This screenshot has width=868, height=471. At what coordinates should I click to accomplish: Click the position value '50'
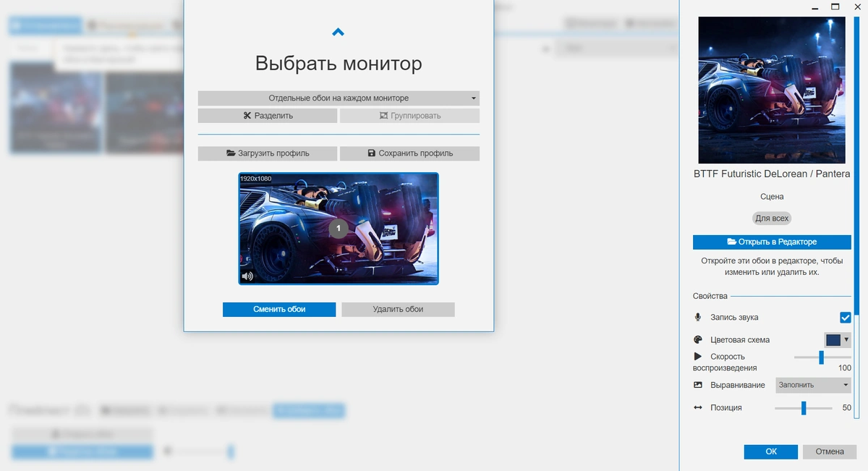pos(847,408)
